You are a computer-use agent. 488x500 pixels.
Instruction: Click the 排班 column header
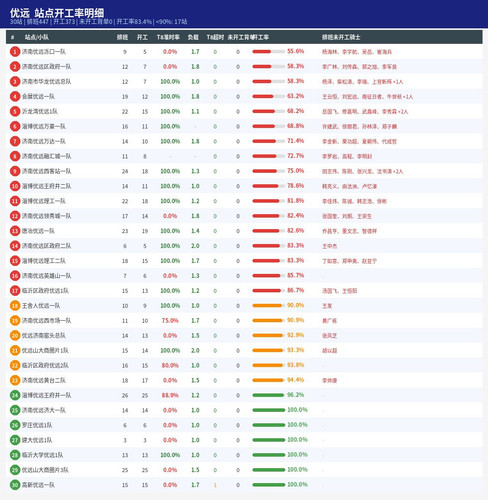click(x=122, y=37)
